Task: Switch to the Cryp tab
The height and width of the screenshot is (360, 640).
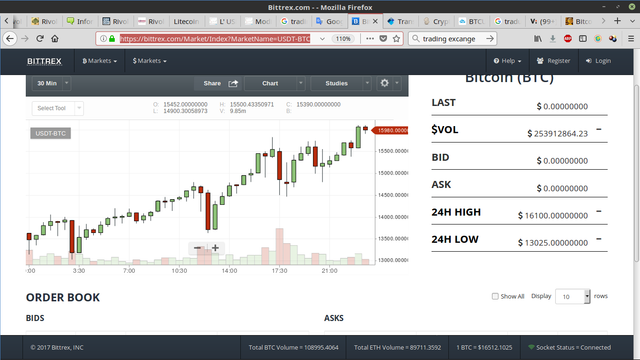Action: [436, 21]
